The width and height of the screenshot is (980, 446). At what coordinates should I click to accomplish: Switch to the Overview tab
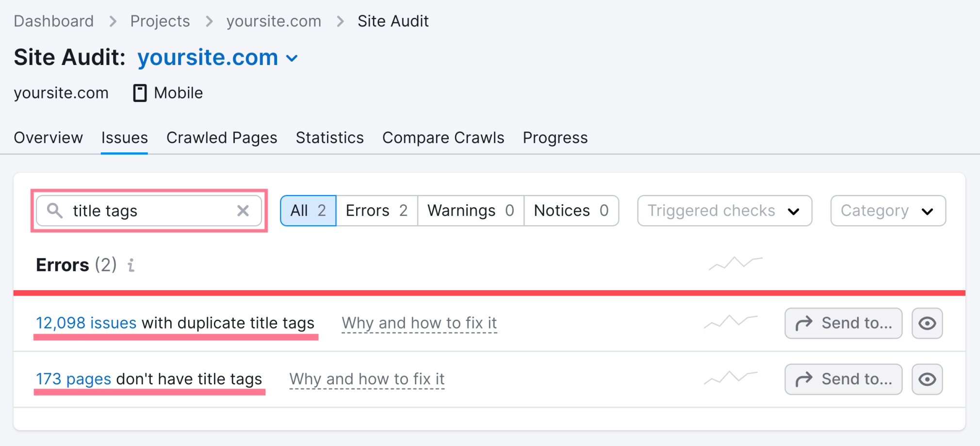coord(48,138)
